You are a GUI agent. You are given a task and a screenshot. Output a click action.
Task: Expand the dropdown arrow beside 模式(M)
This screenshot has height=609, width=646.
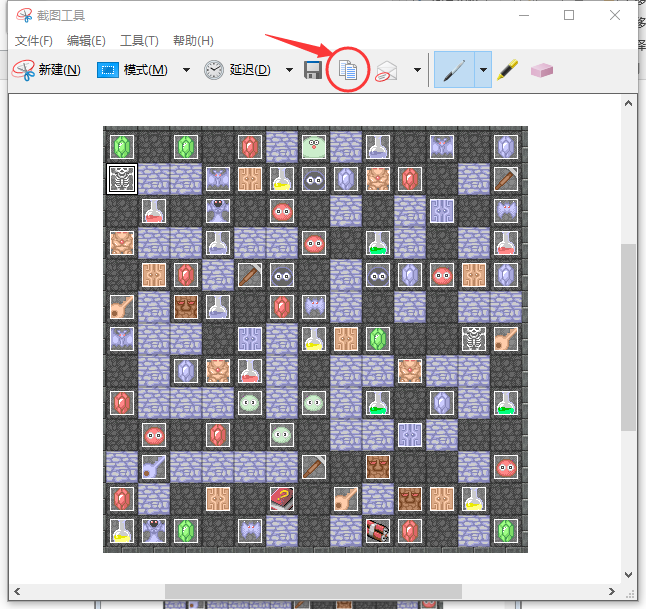(x=186, y=70)
